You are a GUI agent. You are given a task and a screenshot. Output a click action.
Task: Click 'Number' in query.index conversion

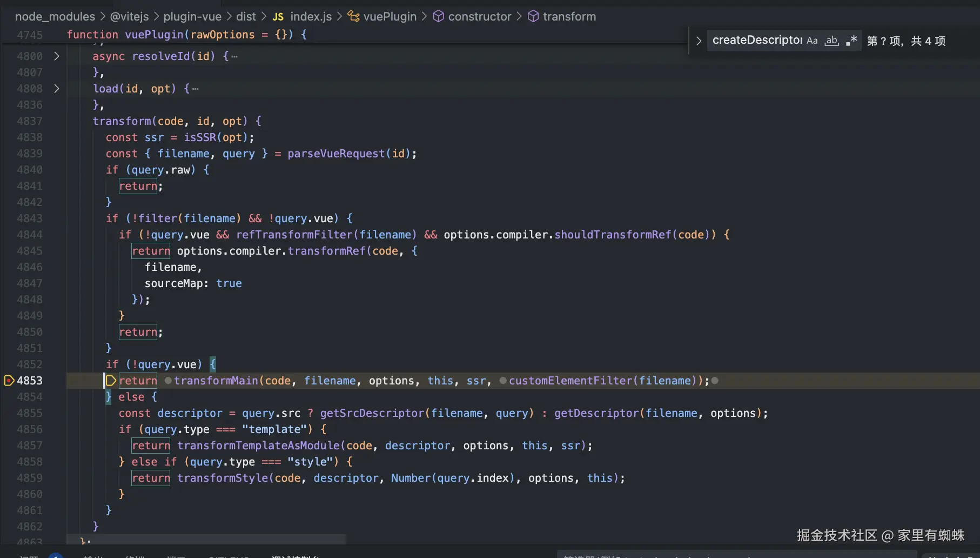click(411, 478)
